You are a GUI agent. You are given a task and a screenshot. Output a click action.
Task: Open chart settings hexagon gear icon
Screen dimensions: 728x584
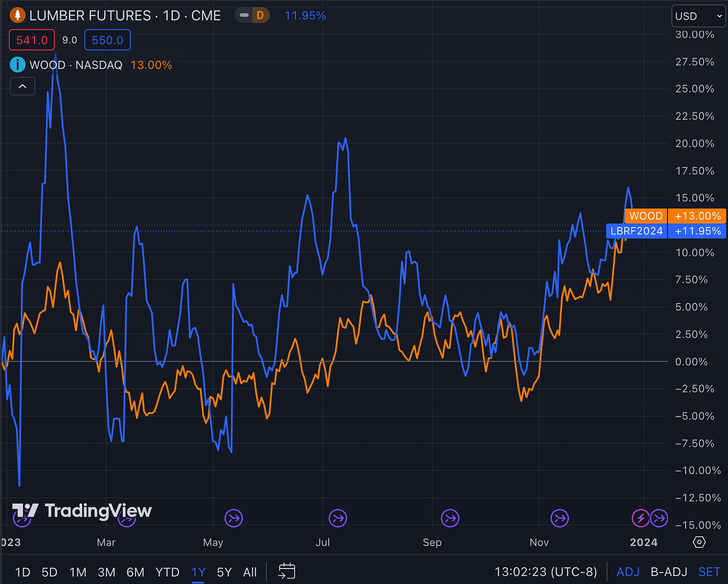tap(699, 542)
